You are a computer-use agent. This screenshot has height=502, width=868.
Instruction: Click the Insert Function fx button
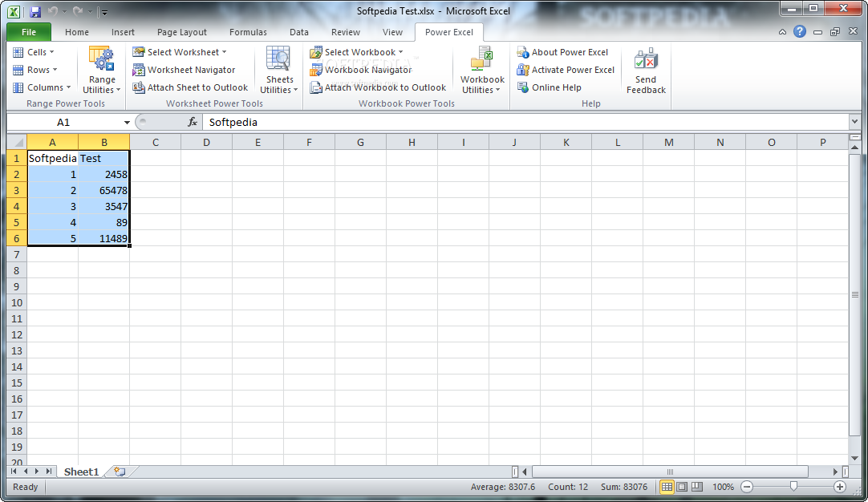click(192, 123)
